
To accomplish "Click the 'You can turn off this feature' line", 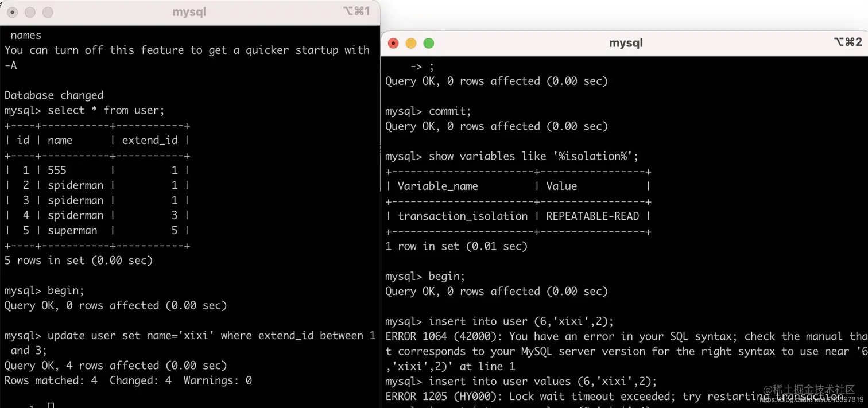I will [187, 57].
